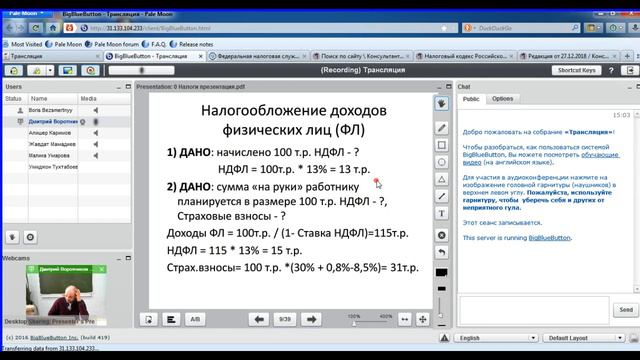
Task: Open the users settings gear button
Action: 30,237
